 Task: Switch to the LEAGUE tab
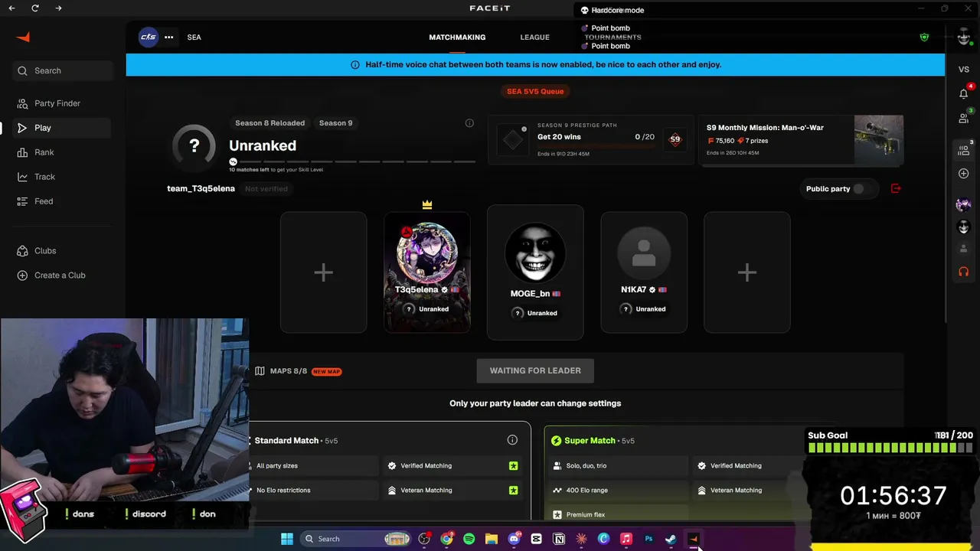click(534, 37)
